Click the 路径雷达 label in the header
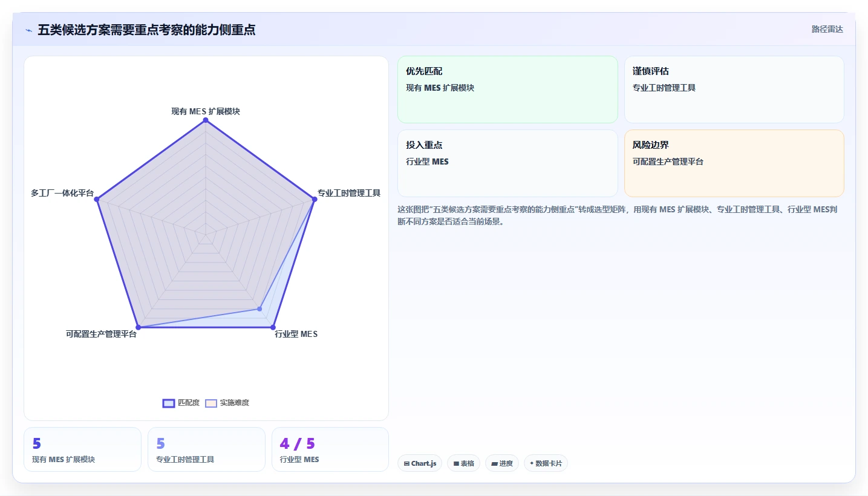This screenshot has width=868, height=496. (827, 29)
